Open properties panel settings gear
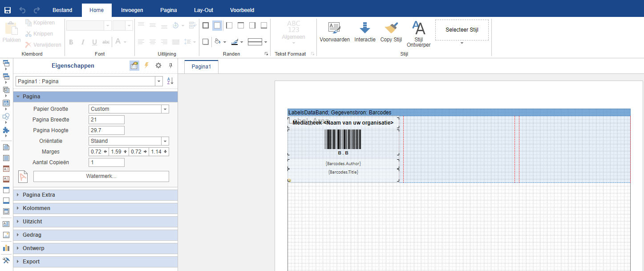644x271 pixels. (158, 65)
